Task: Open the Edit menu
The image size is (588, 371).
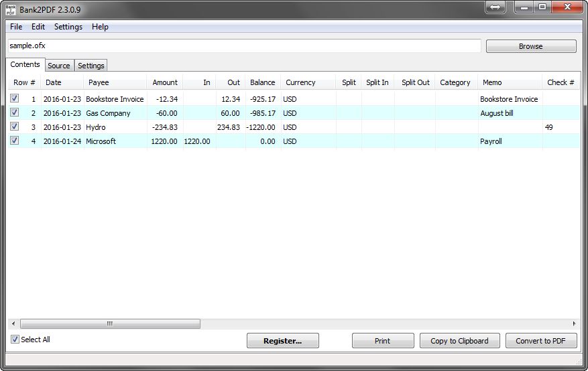Action: [x=38, y=27]
